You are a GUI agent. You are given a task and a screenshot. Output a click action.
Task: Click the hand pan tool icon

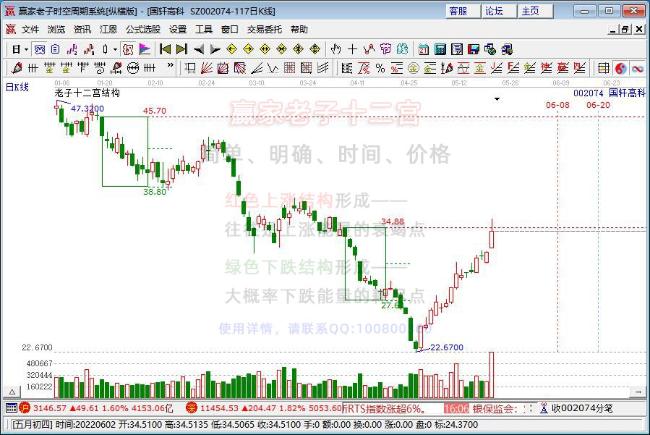(336, 49)
